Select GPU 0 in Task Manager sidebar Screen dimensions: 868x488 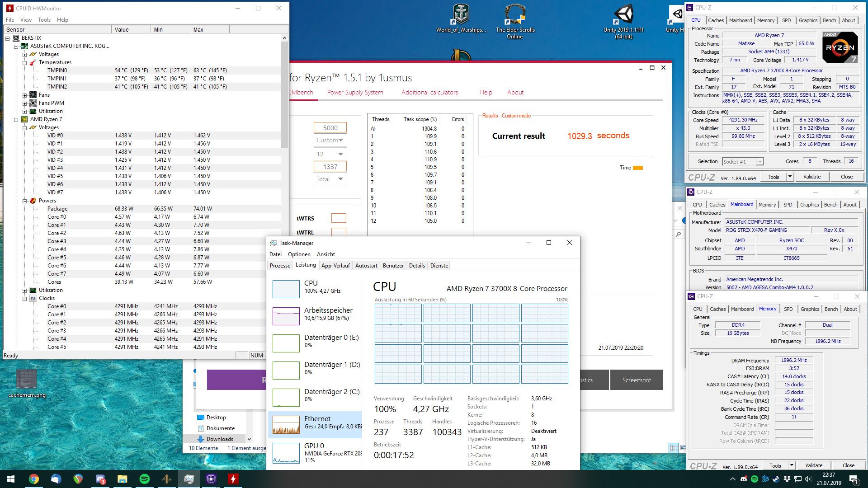point(315,453)
